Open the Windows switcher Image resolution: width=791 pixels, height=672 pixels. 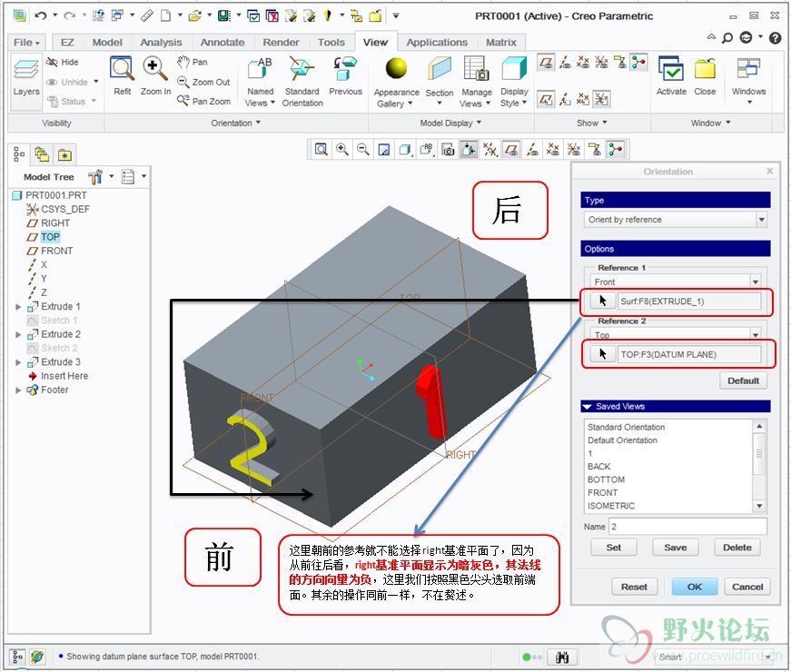coord(748,80)
